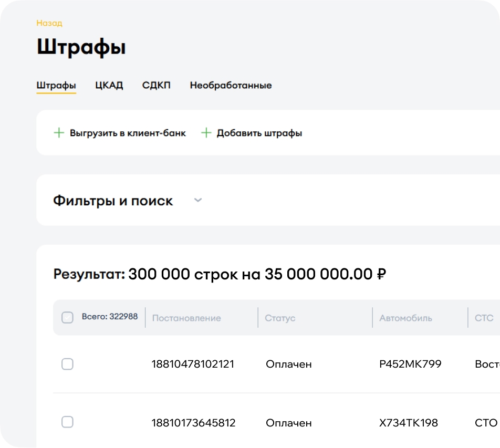Click the green plus icon beside Выгрузить в клиент-банк

click(x=59, y=133)
